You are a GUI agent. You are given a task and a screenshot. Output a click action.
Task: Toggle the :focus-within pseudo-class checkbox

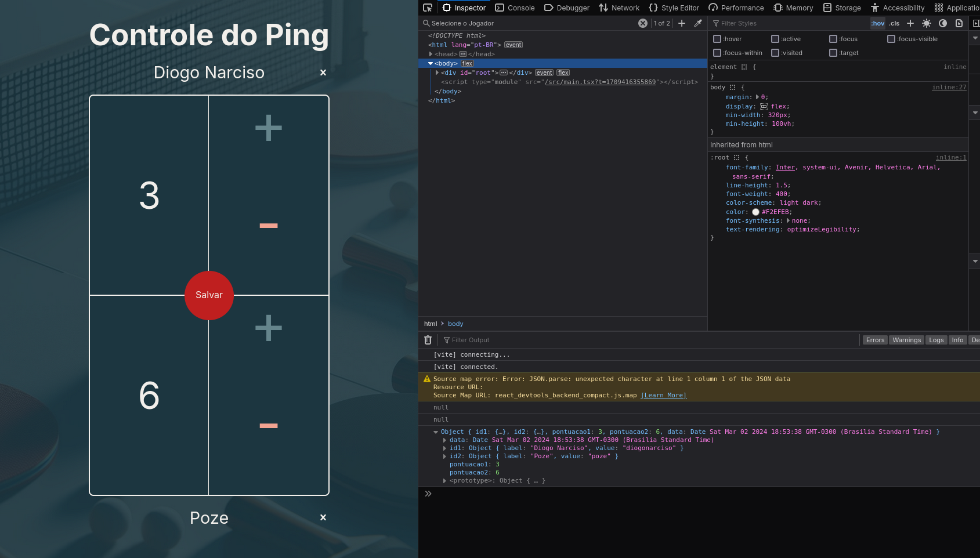tap(717, 53)
